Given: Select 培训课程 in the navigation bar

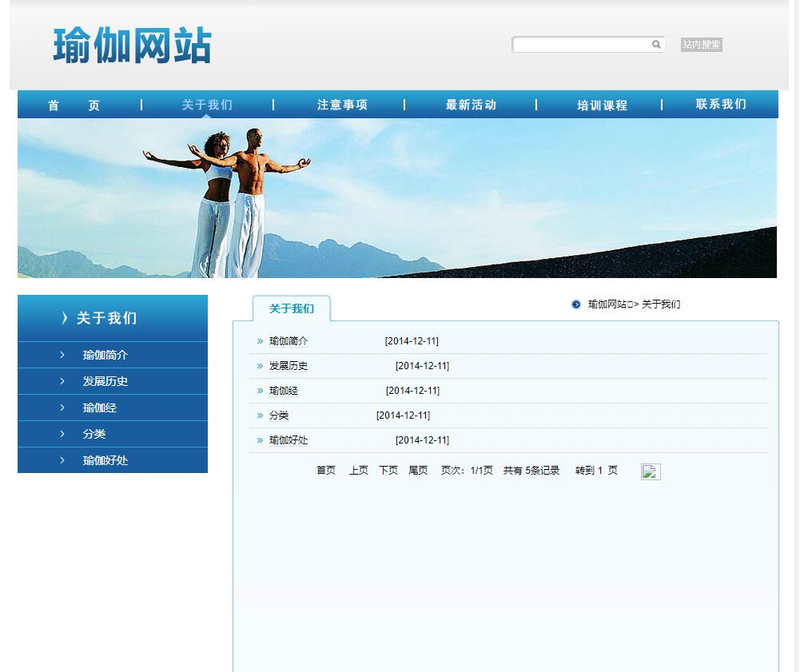Looking at the screenshot, I should 602,105.
